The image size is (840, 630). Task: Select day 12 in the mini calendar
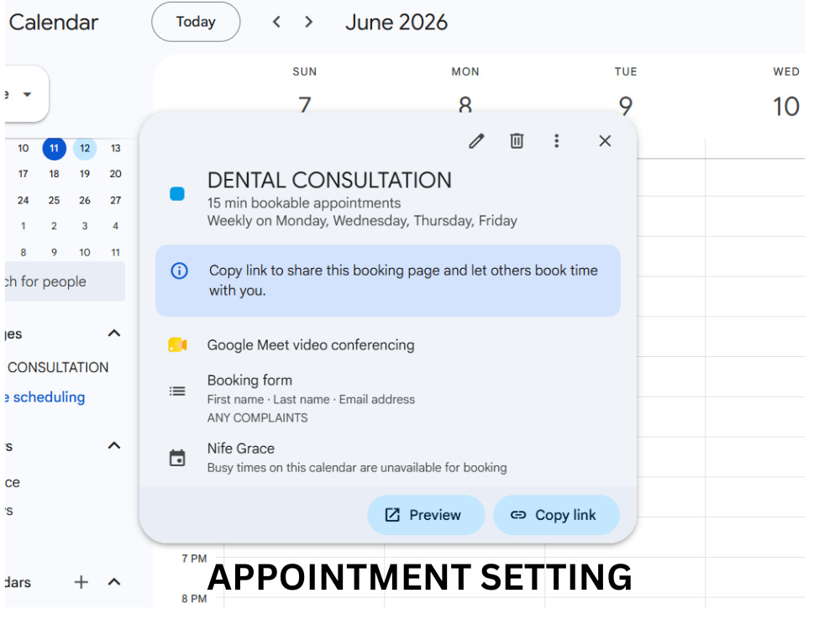(x=85, y=149)
